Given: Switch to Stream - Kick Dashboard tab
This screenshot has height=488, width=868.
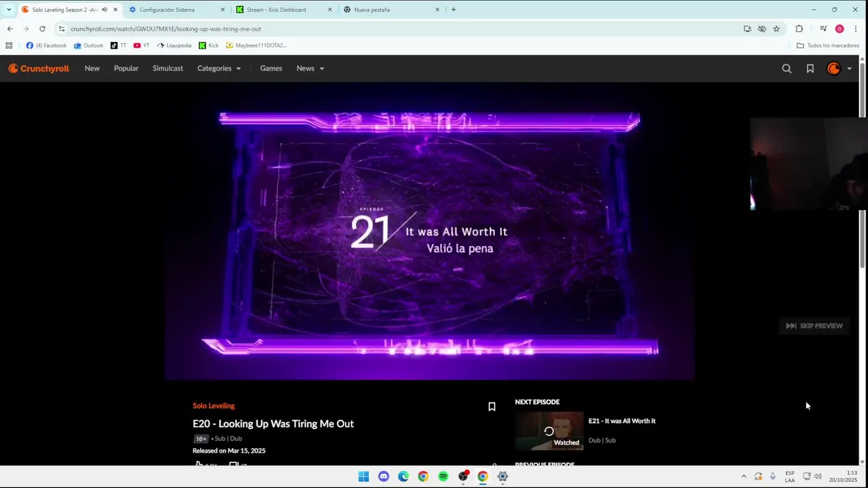Looking at the screenshot, I should [283, 9].
